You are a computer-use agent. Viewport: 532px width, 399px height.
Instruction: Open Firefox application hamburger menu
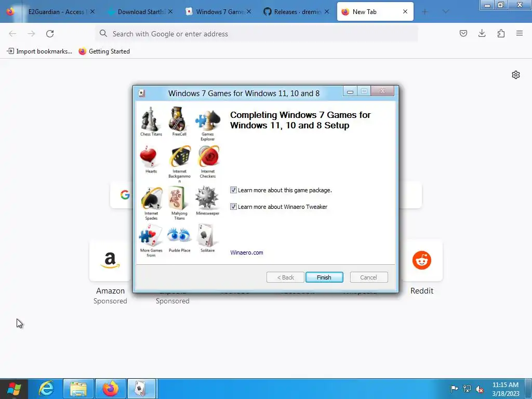pyautogui.click(x=520, y=33)
